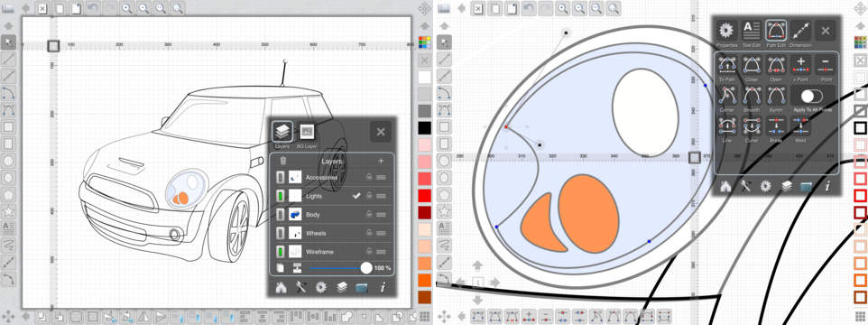The image size is (868, 325).
Task: Click the paste icon in left screen top toolbar
Action: click(76, 8)
